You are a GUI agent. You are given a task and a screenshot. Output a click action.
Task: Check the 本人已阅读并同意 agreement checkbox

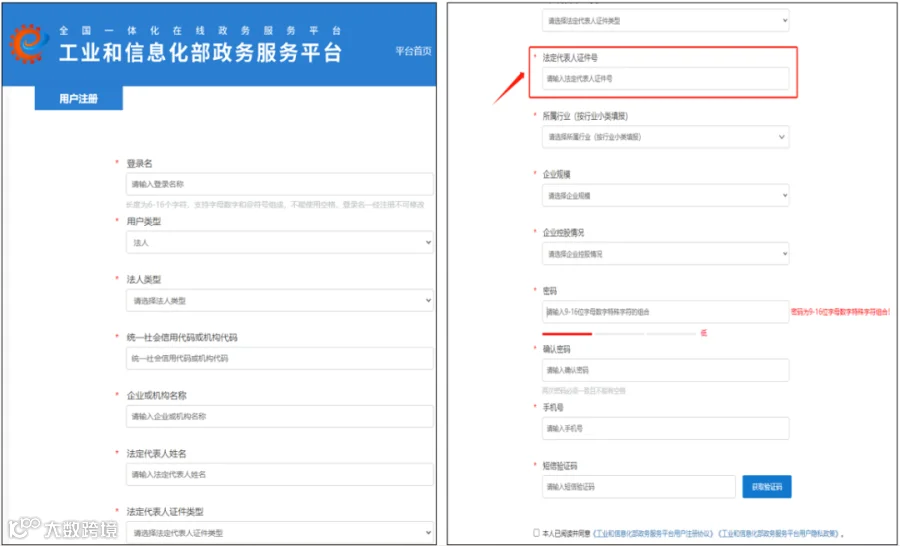(536, 533)
